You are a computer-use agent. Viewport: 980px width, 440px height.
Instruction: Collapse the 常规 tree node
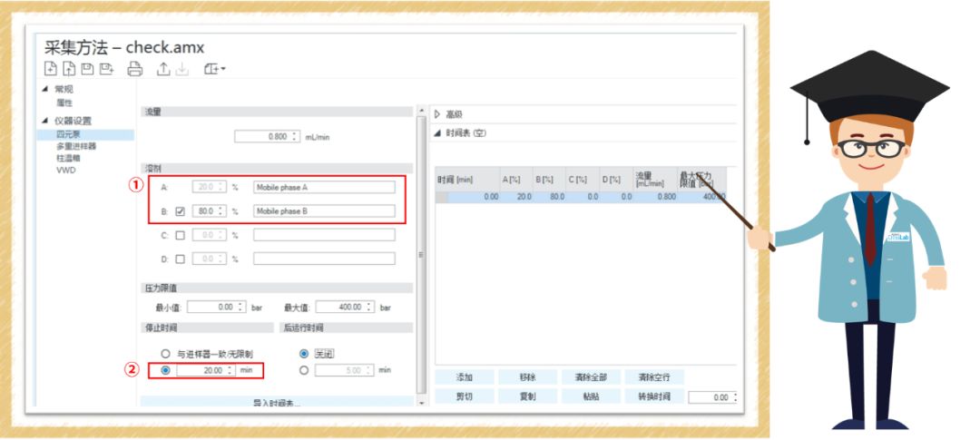pyautogui.click(x=44, y=89)
